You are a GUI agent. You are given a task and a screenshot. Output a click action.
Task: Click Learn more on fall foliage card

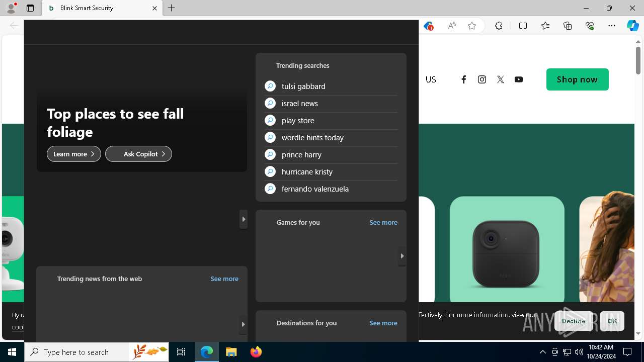click(x=74, y=154)
